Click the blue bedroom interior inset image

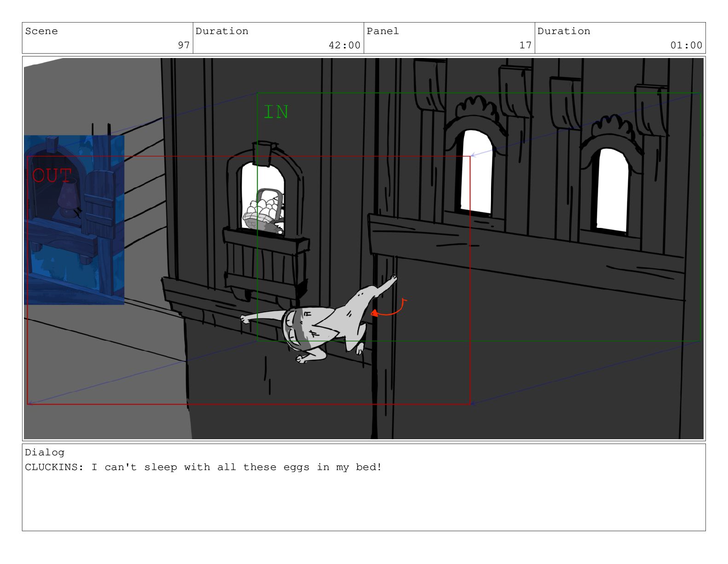74,220
